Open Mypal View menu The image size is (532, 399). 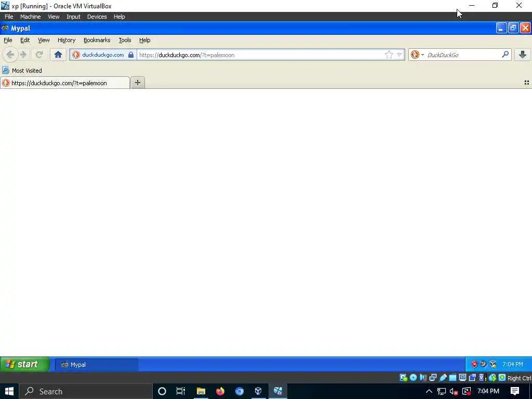point(44,40)
